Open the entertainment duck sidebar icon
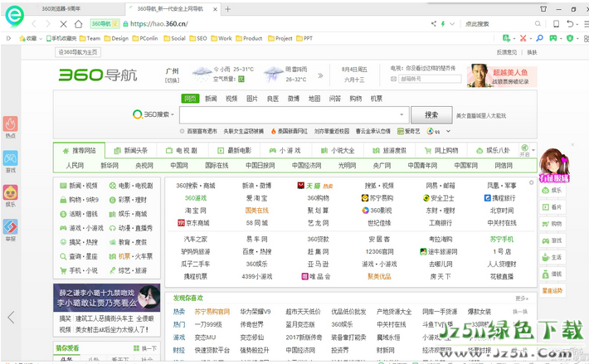This screenshot has height=364, width=589. pos(11,192)
